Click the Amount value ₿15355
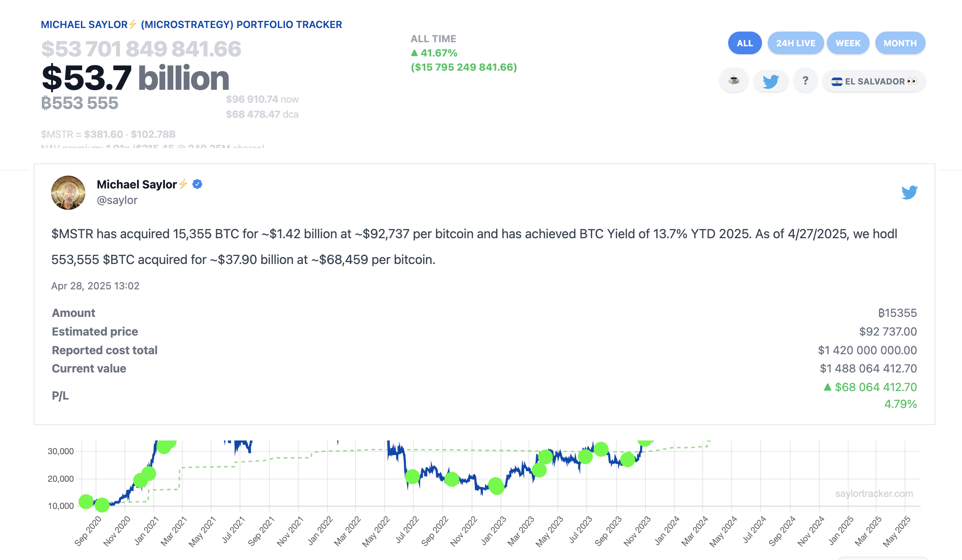Viewport: 962px width, 560px height. [897, 313]
